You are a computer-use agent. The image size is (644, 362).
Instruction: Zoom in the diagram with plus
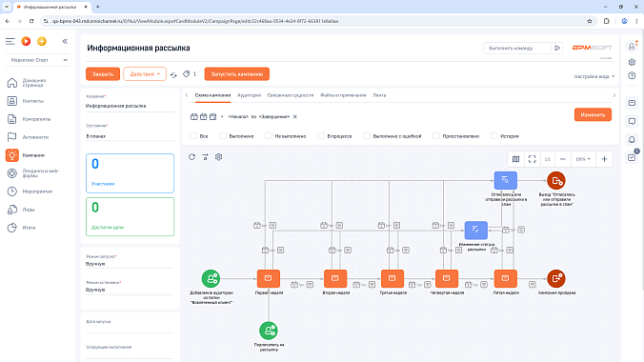604,159
